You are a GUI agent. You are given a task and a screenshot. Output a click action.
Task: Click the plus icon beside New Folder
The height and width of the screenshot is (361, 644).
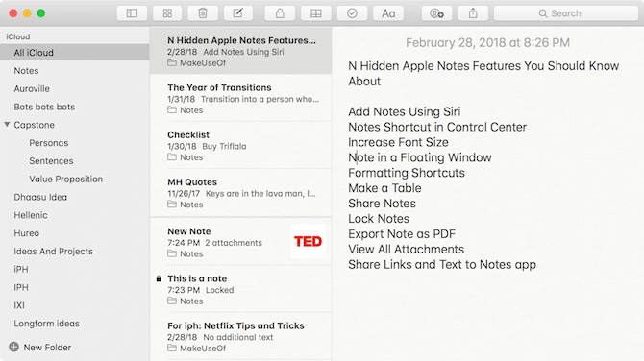[x=14, y=347]
